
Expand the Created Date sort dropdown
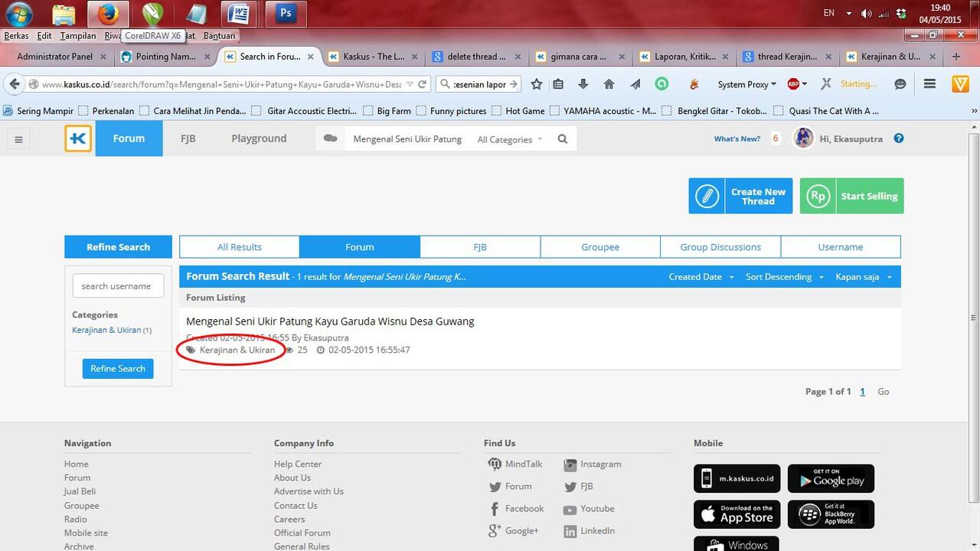701,277
